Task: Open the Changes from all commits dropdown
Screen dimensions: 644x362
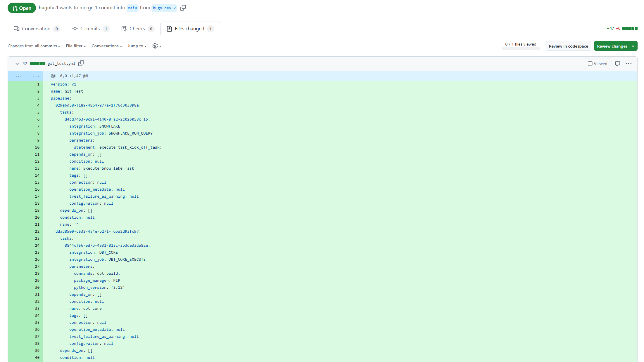Action: pos(34,46)
